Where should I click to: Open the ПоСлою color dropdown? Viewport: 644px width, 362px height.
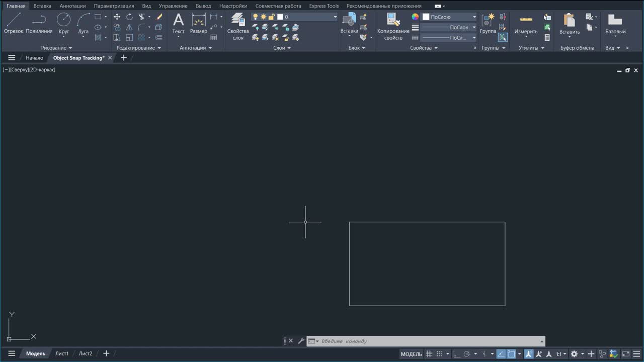pos(474,17)
